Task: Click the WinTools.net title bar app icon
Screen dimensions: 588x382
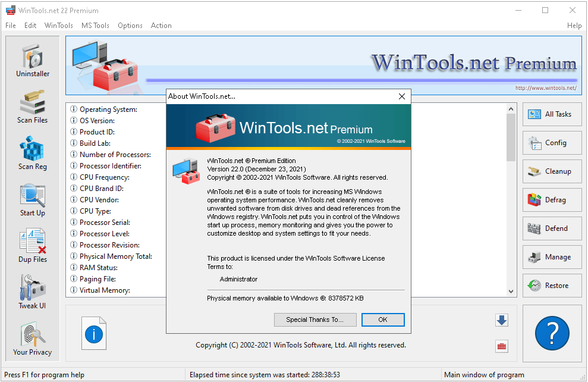Action: [11, 10]
